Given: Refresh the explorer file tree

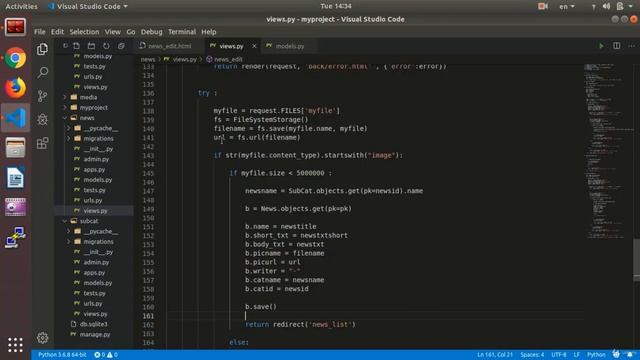Looking at the screenshot, I should click(x=106, y=46).
